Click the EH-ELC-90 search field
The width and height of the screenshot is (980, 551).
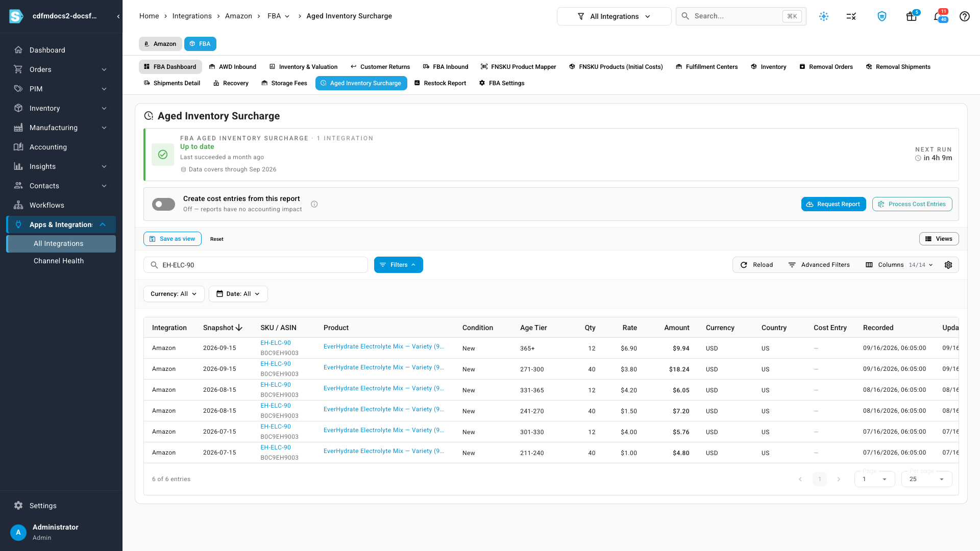256,265
